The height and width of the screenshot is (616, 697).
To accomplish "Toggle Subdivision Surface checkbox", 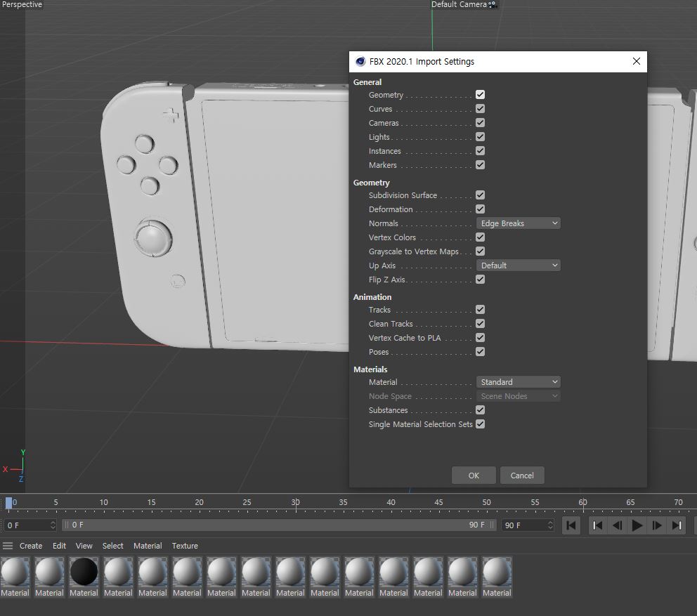I will tap(480, 195).
